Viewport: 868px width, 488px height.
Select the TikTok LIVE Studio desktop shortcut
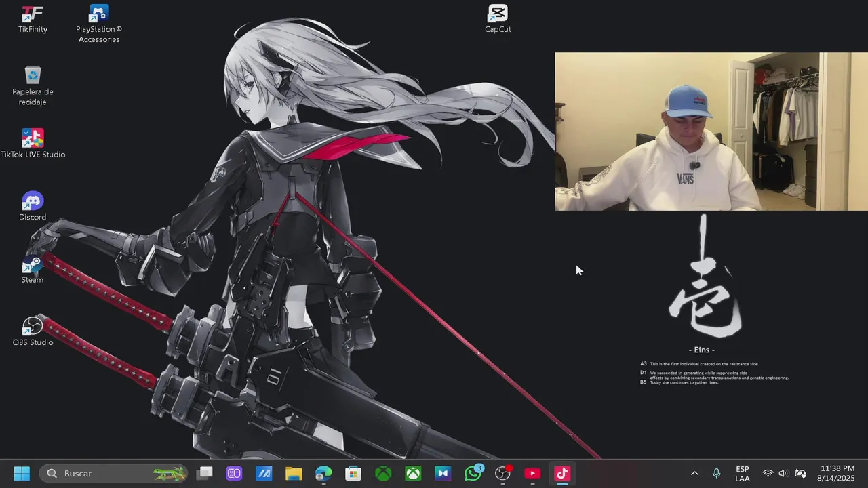[33, 144]
